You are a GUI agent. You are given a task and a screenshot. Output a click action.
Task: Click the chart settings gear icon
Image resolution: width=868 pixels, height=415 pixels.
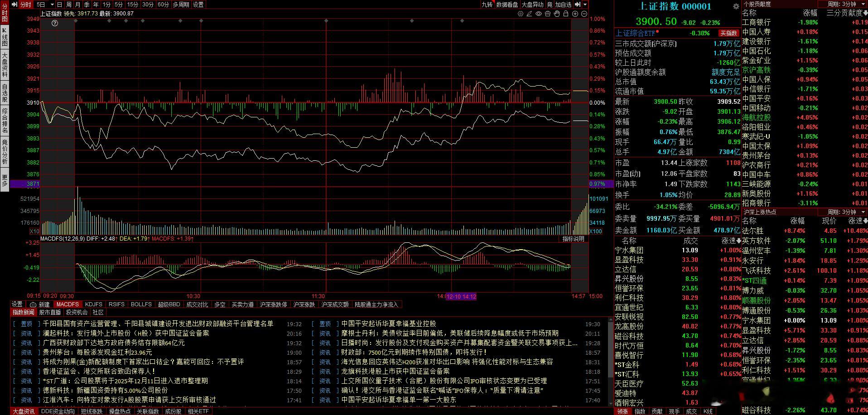point(521,14)
